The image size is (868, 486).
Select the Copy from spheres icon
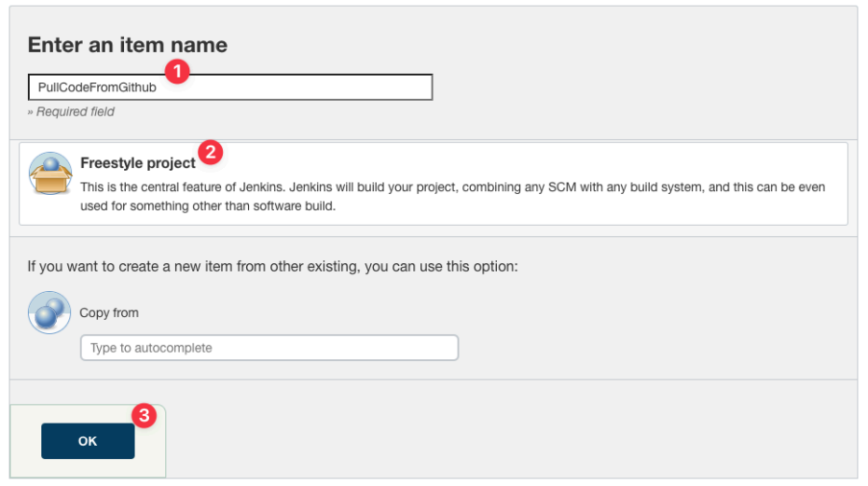49,312
